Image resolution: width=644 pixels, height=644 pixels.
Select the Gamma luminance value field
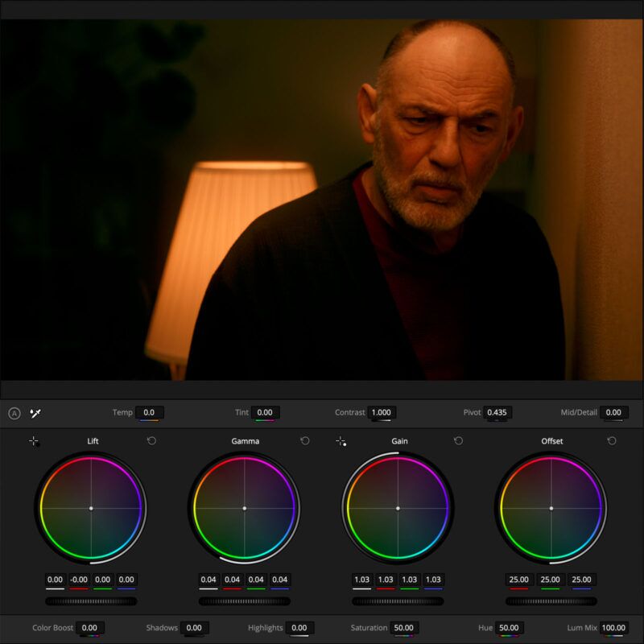coord(208,580)
